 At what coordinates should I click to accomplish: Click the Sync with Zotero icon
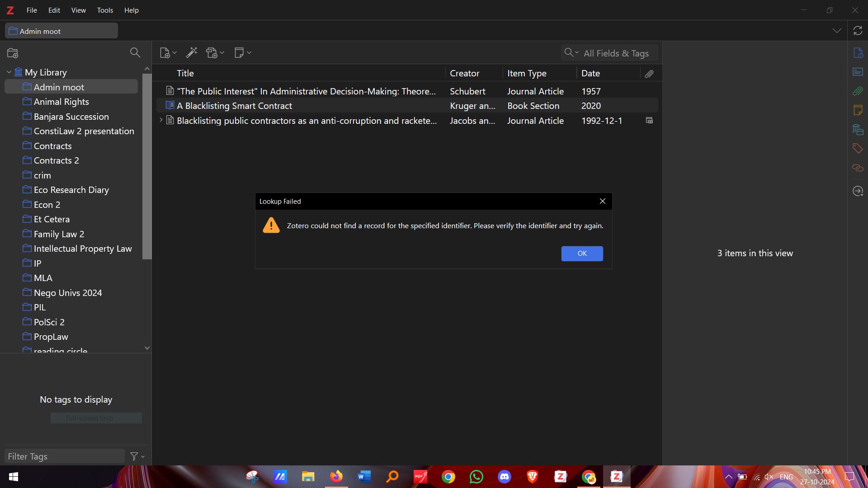[858, 31]
